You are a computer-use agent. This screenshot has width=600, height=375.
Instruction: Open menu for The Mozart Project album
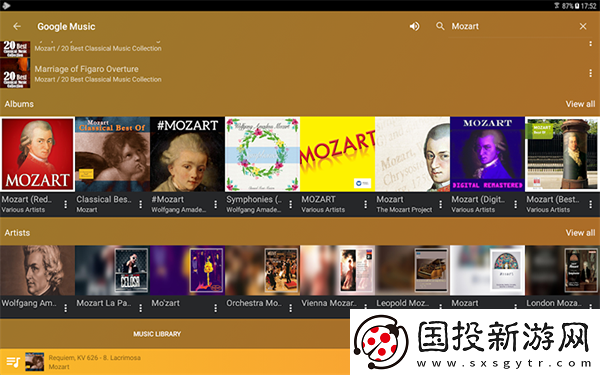click(441, 205)
